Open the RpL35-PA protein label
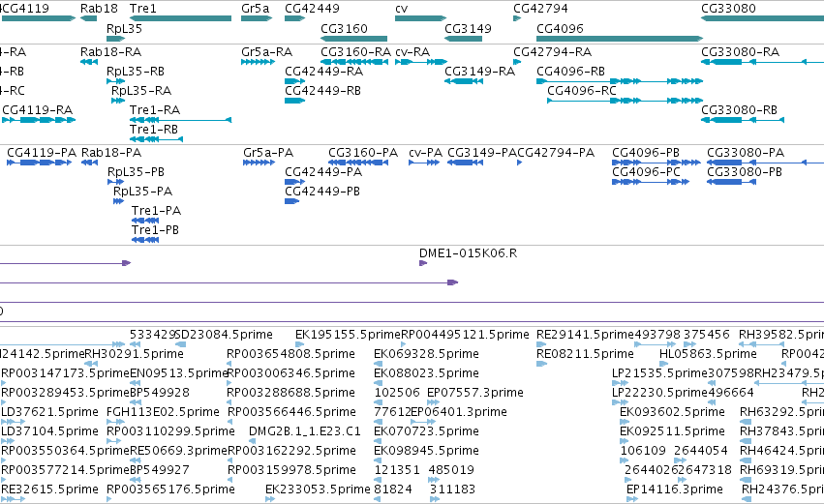This screenshot has width=824, height=504. coord(143,192)
